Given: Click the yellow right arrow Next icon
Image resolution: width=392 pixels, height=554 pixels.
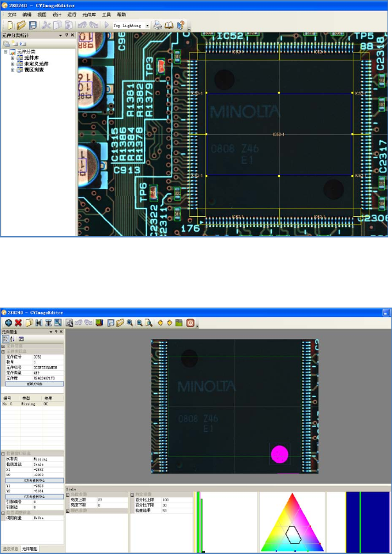Looking at the screenshot, I should click(x=170, y=322).
